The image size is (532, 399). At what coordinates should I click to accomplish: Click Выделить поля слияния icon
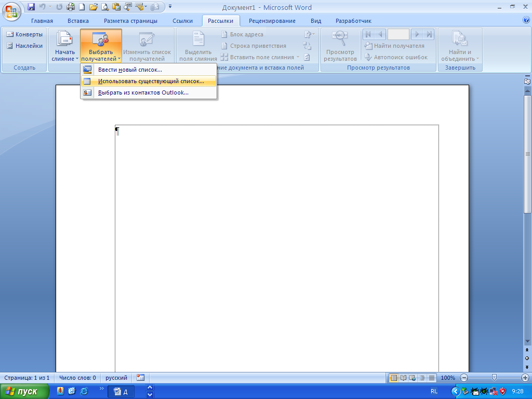tap(198, 39)
